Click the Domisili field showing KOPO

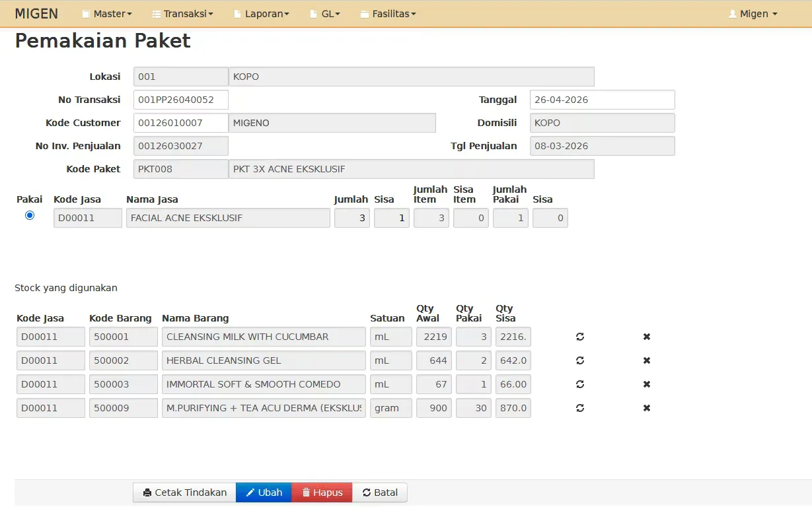603,123
